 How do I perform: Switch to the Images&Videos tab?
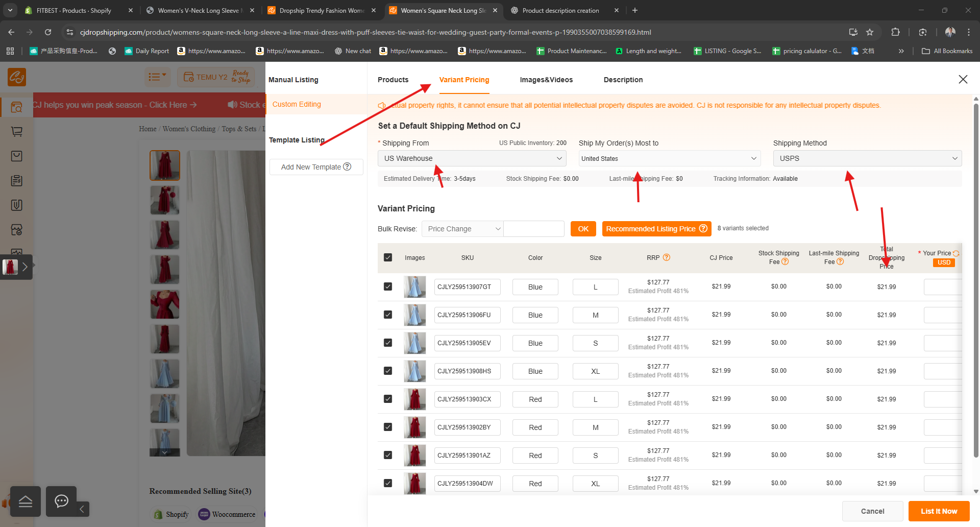[x=546, y=80]
